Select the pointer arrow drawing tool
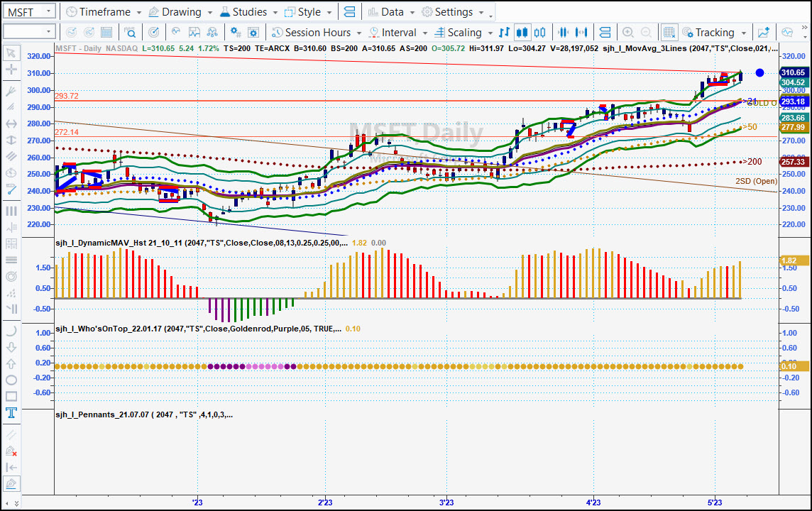812x511 pixels. pos(11,53)
